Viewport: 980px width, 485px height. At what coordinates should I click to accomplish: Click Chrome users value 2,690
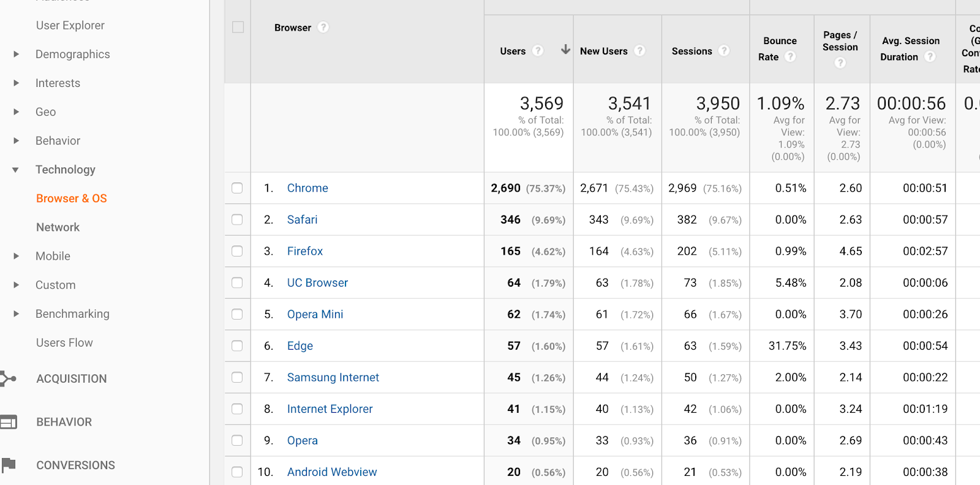point(505,188)
